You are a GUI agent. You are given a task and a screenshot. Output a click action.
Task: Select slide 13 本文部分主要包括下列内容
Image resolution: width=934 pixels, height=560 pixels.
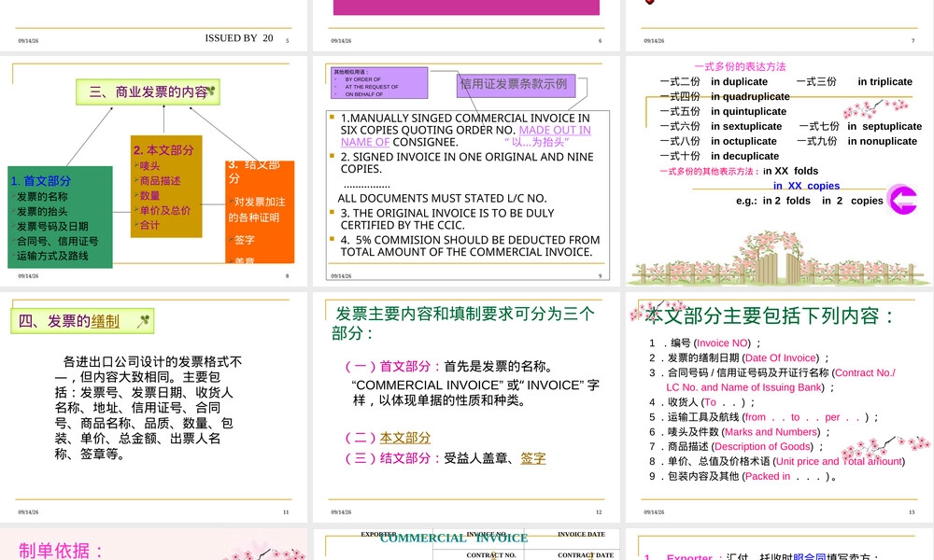click(x=780, y=407)
